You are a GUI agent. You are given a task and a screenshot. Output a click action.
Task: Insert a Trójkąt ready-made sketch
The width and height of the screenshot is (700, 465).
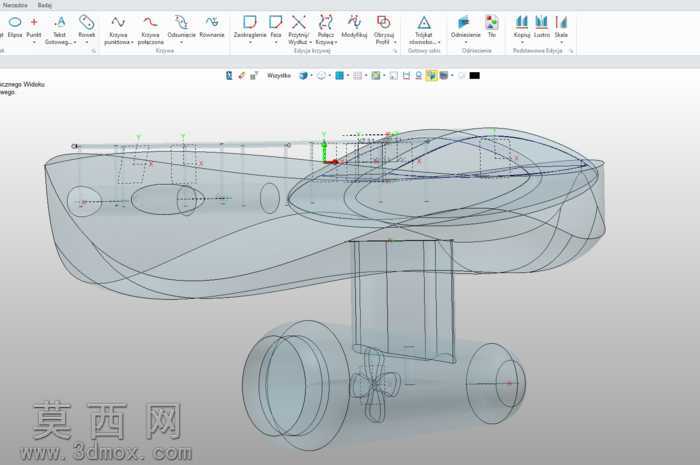424,30
